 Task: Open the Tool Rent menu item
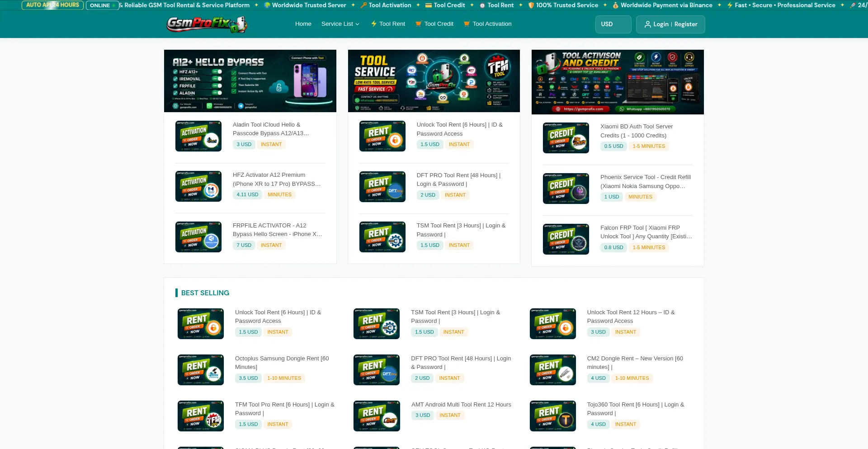(388, 24)
